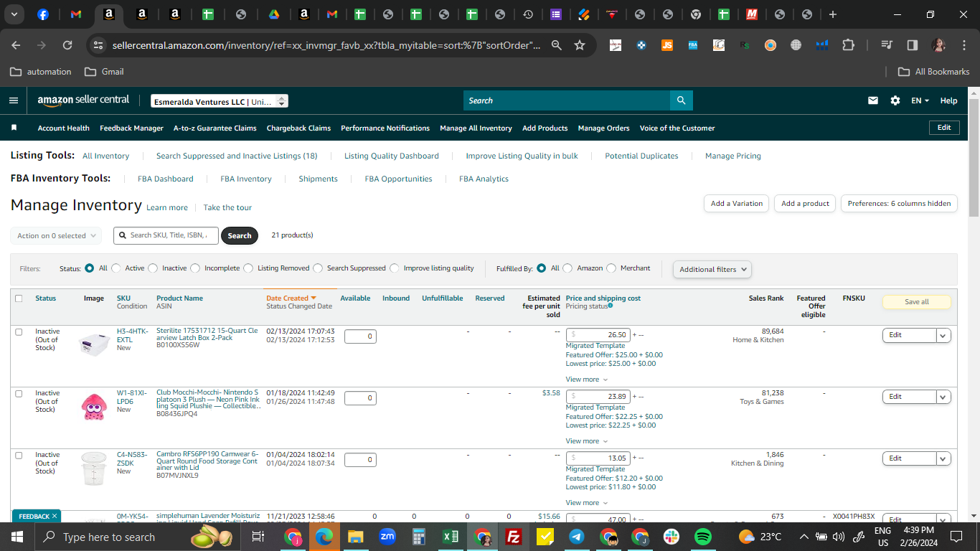The image size is (980, 551).
Task: View site information in the address bar
Action: [x=98, y=45]
